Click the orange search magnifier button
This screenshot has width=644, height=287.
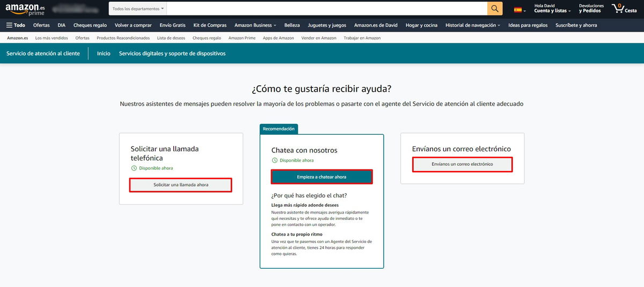pyautogui.click(x=495, y=9)
